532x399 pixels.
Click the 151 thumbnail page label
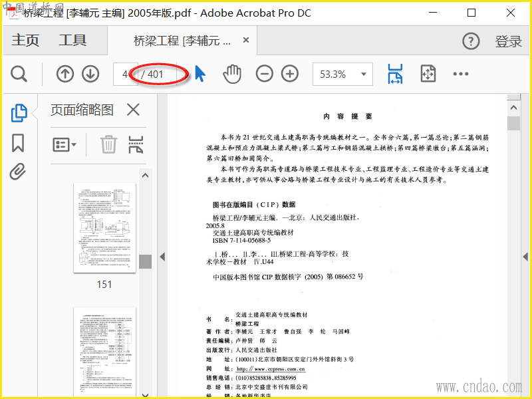[104, 285]
